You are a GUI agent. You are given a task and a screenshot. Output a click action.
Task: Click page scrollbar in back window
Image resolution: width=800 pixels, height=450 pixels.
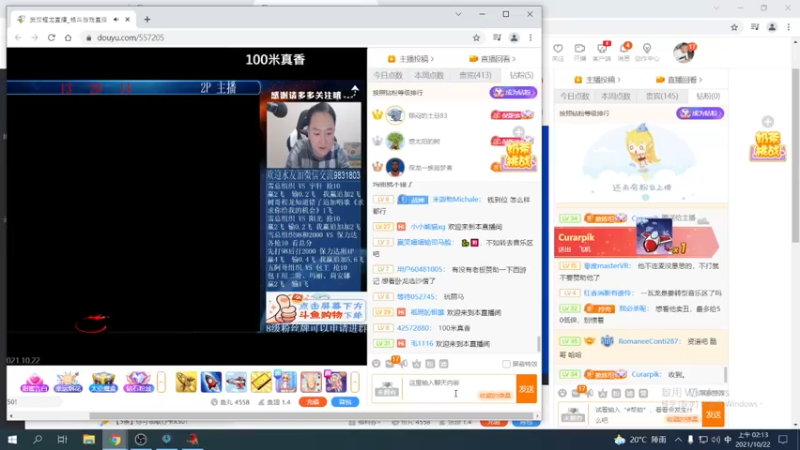(x=795, y=156)
